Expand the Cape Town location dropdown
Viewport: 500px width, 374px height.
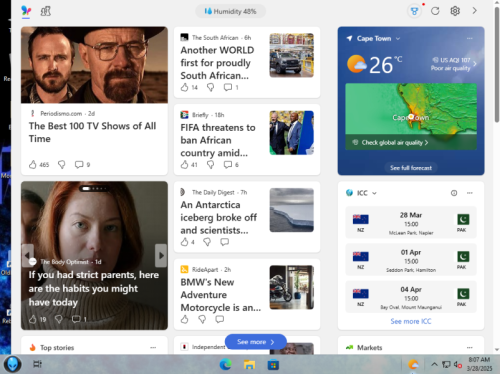(398, 39)
